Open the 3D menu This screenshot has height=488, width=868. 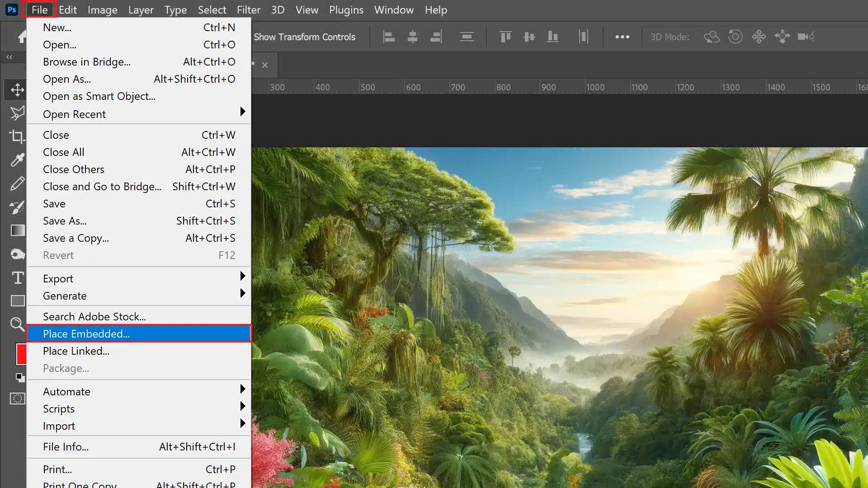(278, 9)
